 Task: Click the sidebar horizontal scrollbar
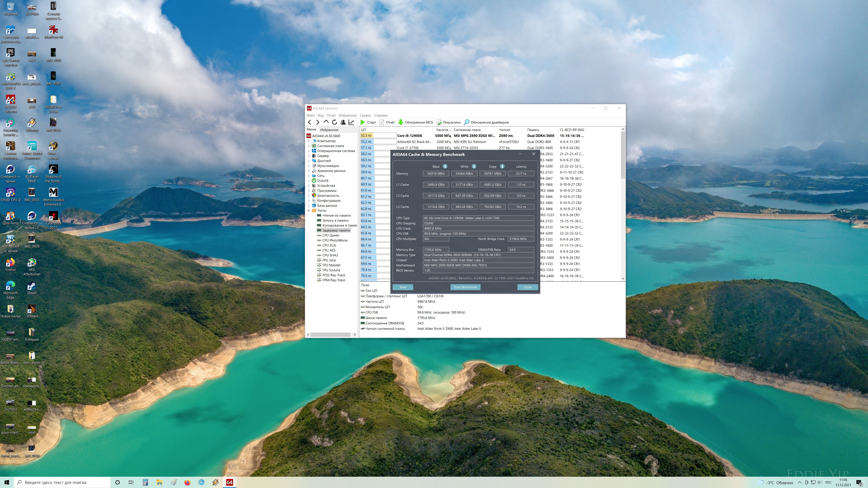(330, 335)
